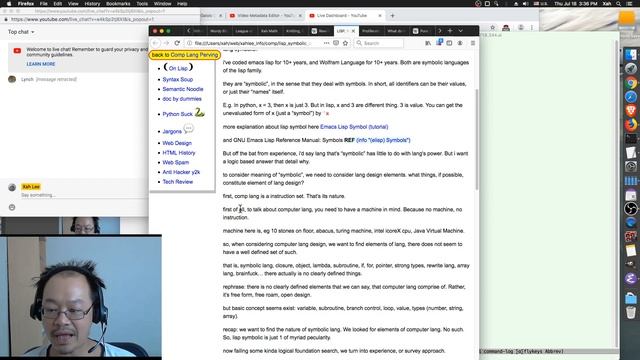
Task: Expand the Top chat dropdown
Action: tap(21, 32)
